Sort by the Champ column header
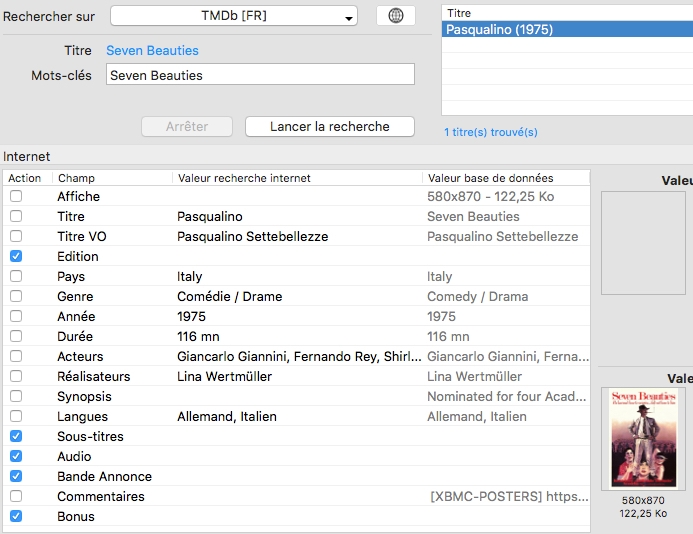The image size is (693, 534). (x=110, y=178)
